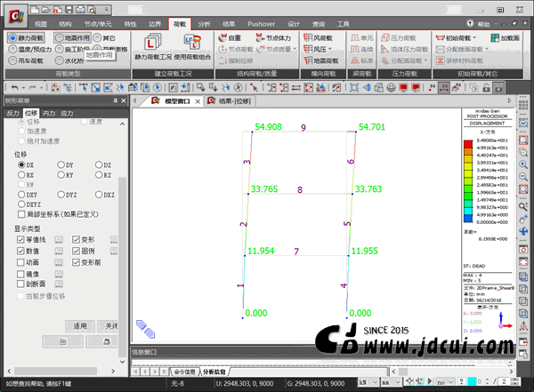
Task: Click the zoom-in magnifier in right sidebar
Action: click(523, 164)
